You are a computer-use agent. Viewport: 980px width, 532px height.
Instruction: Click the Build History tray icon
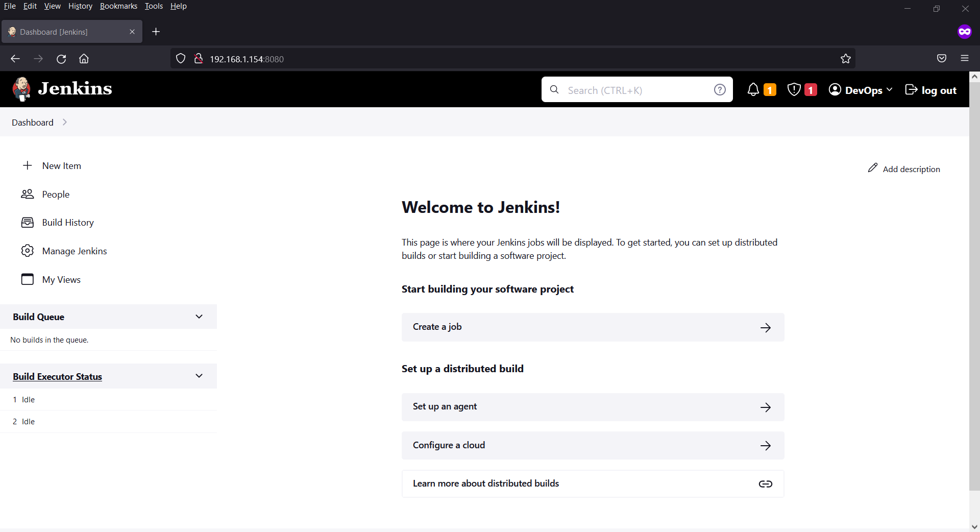click(x=28, y=223)
